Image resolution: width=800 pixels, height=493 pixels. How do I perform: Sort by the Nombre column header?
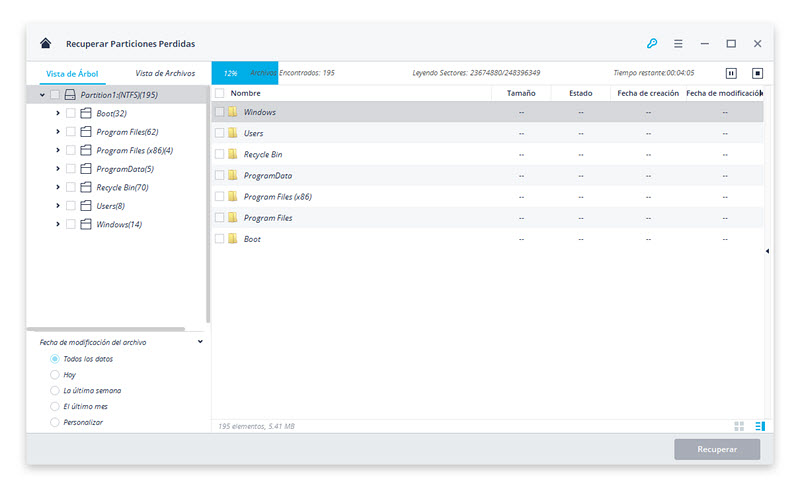coord(245,93)
